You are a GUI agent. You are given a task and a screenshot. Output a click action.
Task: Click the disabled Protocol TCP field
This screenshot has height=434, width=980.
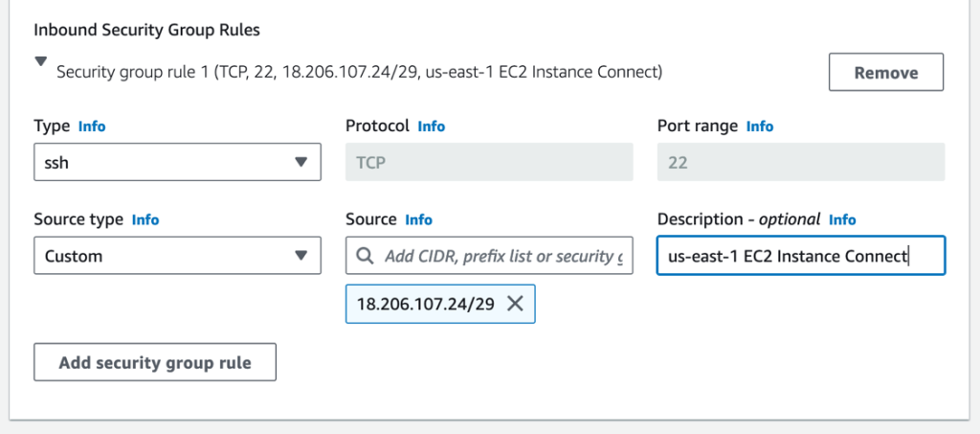point(488,162)
